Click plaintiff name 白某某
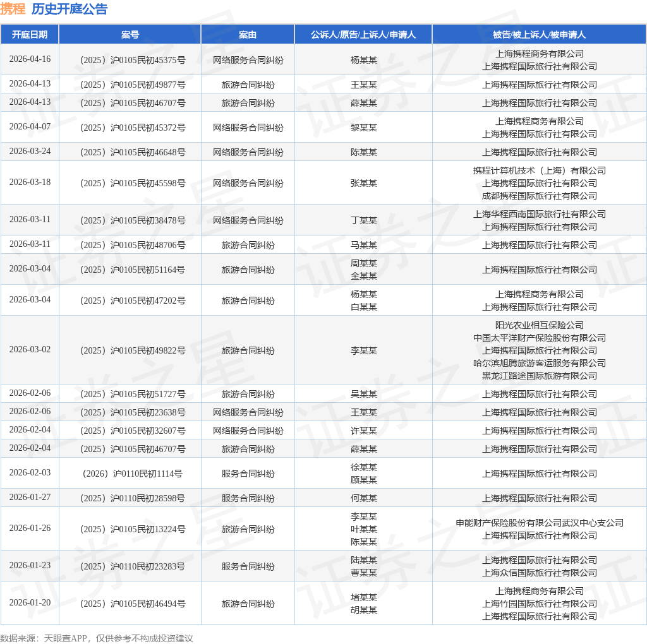 [363, 307]
